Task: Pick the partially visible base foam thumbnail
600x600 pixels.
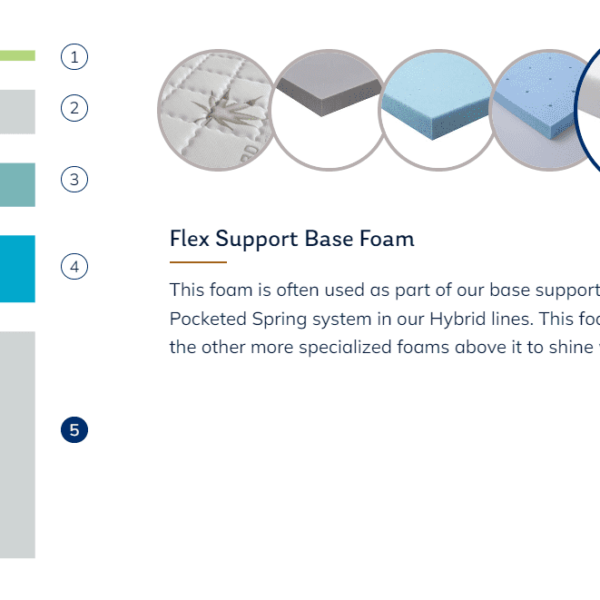Action: [x=588, y=110]
